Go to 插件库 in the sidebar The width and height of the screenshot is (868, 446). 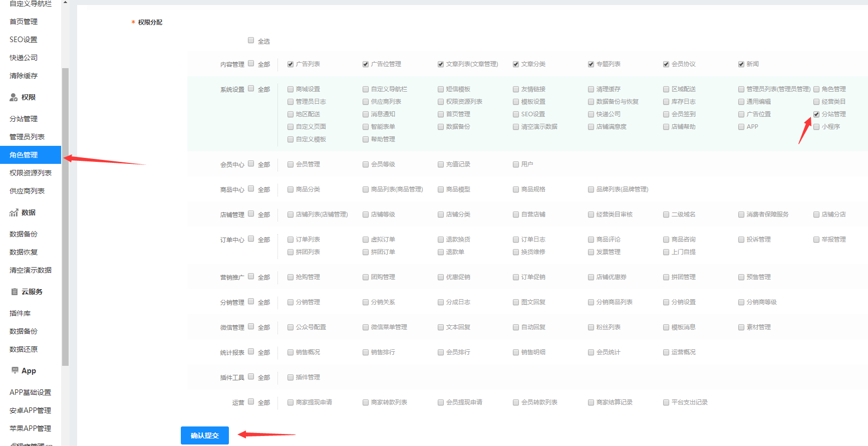(x=20, y=313)
